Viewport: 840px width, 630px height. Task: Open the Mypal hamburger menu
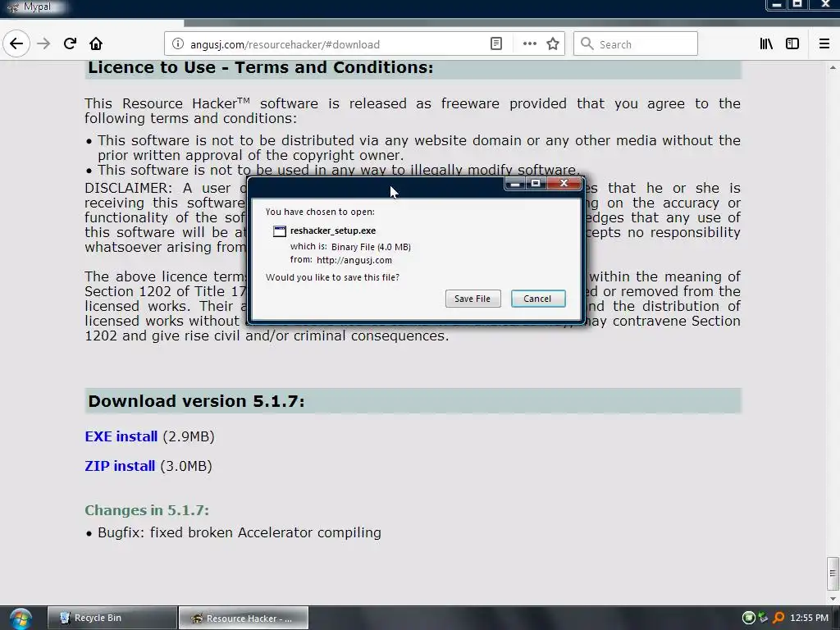point(824,44)
